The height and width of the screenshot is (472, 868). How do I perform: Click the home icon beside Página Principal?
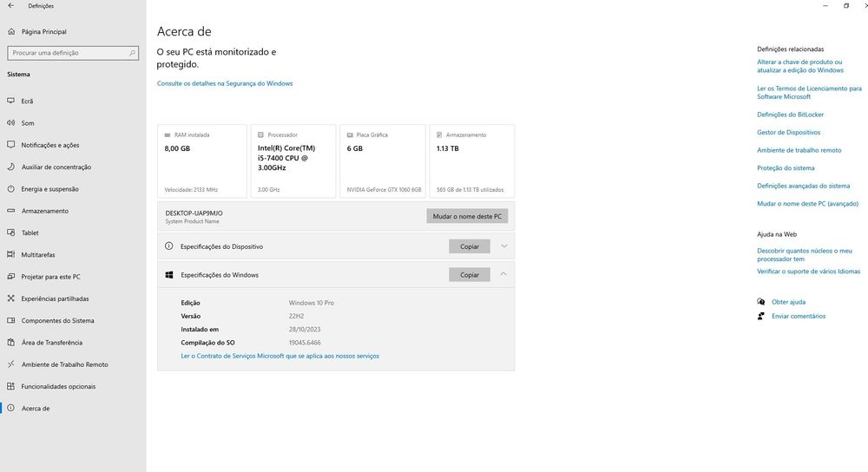(11, 31)
